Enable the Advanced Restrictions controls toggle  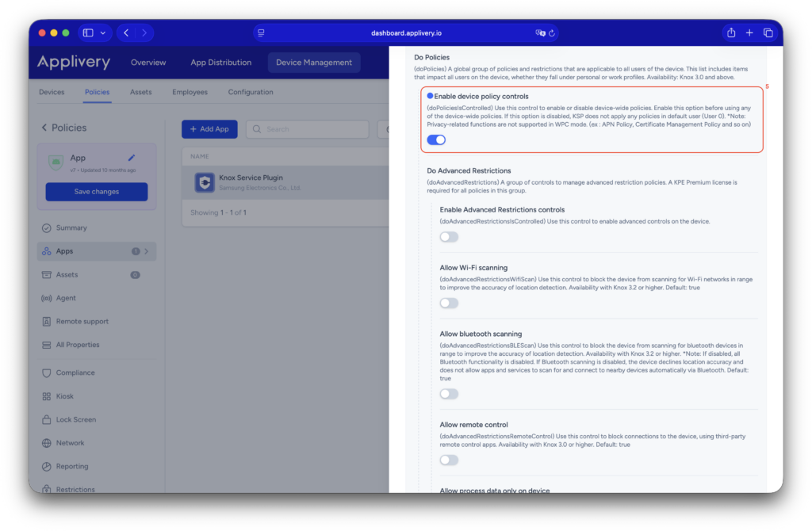[x=449, y=237]
